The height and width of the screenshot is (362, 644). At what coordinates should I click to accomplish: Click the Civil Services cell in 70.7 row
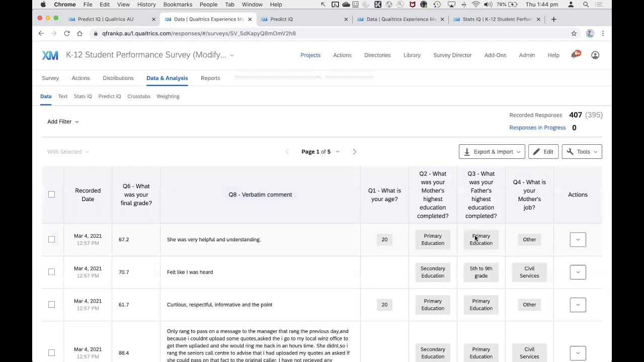click(529, 272)
